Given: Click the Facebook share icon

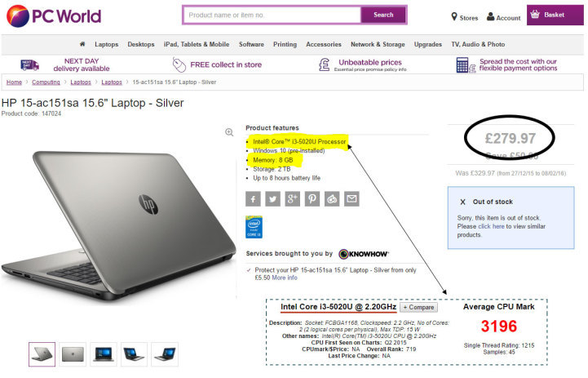Looking at the screenshot, I should pyautogui.click(x=253, y=199).
